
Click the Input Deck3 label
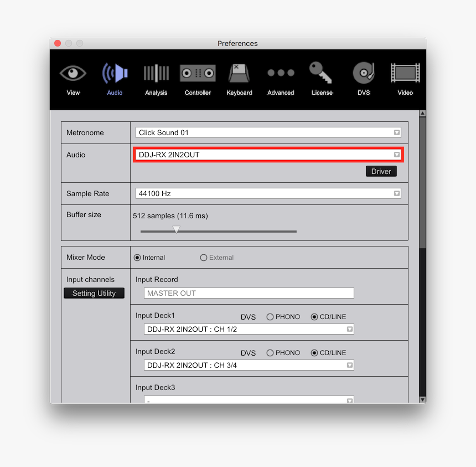point(155,388)
